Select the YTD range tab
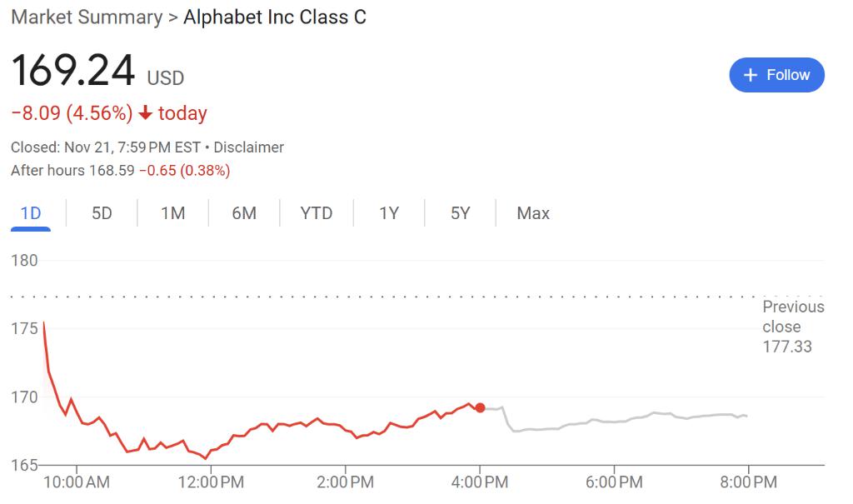The height and width of the screenshot is (504, 853). pos(317,213)
